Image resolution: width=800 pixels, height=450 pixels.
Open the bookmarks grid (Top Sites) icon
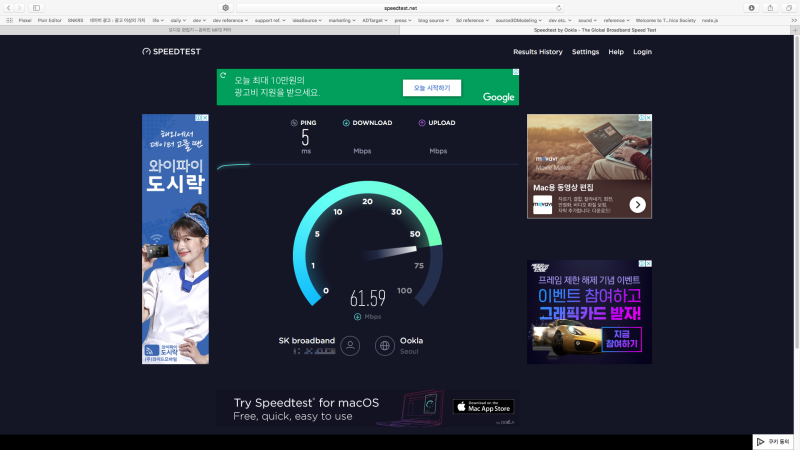pos(9,20)
